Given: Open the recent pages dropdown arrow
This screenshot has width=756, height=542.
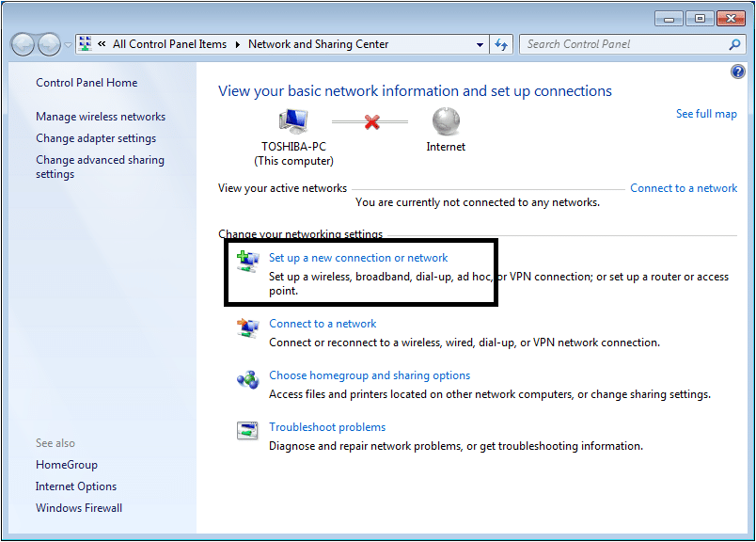Looking at the screenshot, I should [68, 45].
